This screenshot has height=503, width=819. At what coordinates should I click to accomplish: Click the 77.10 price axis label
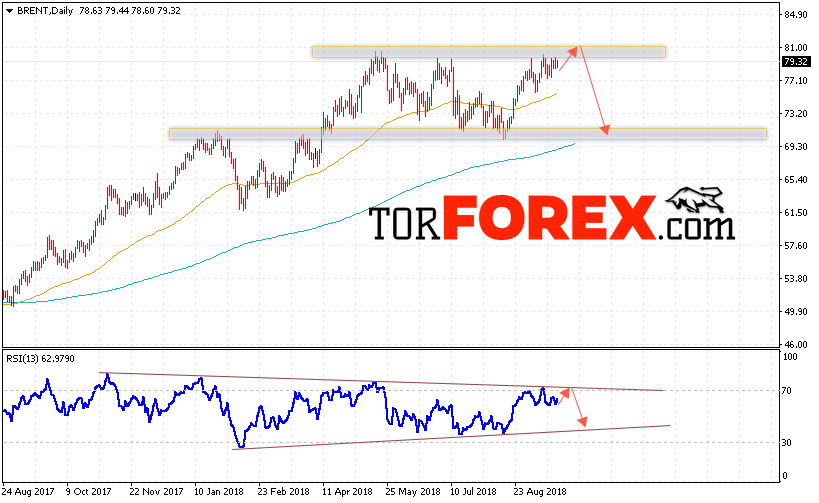(x=795, y=80)
